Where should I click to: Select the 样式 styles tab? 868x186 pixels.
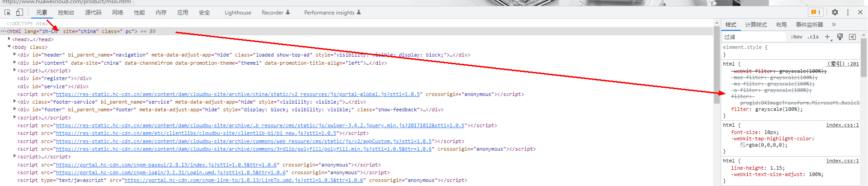pyautogui.click(x=731, y=25)
